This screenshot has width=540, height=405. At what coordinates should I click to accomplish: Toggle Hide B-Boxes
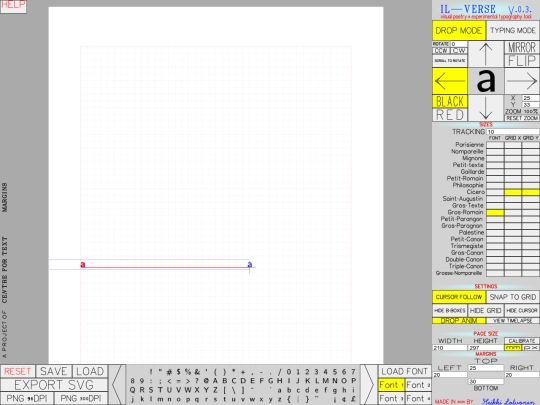point(450,310)
